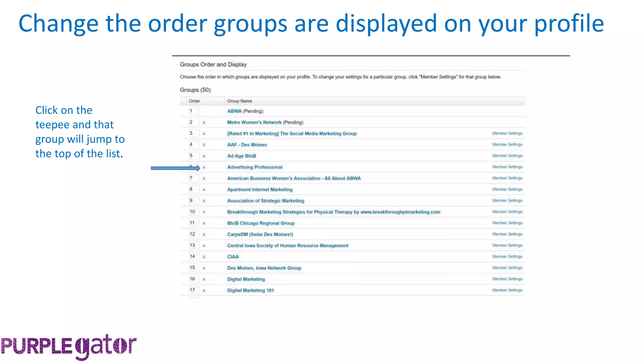Open Ad Age BtoB group link
This screenshot has height=362, width=644.
pyautogui.click(x=241, y=156)
